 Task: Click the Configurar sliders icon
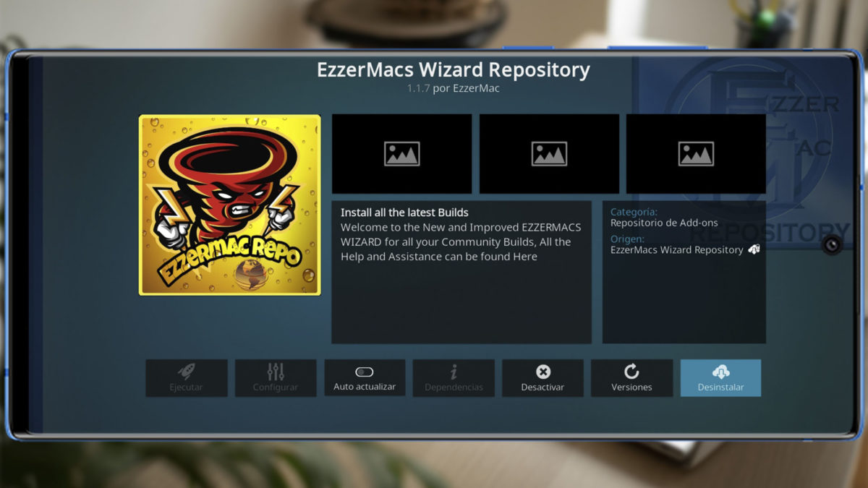click(276, 371)
